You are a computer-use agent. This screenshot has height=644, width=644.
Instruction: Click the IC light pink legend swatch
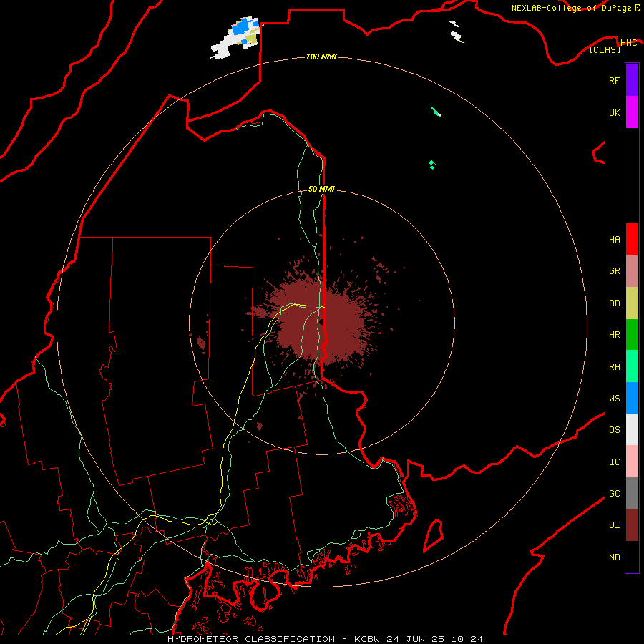[632, 462]
